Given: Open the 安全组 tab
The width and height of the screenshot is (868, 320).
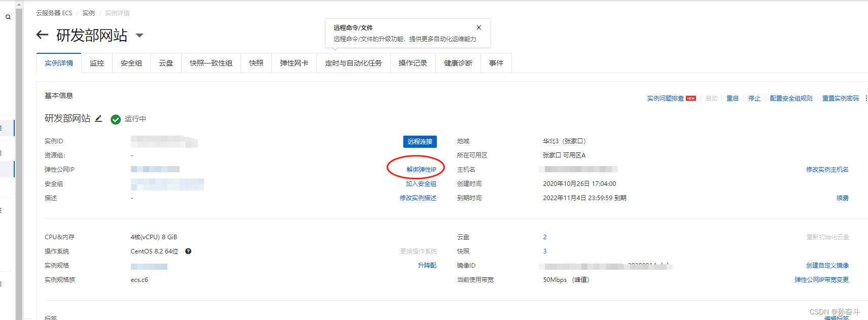Looking at the screenshot, I should [x=131, y=63].
